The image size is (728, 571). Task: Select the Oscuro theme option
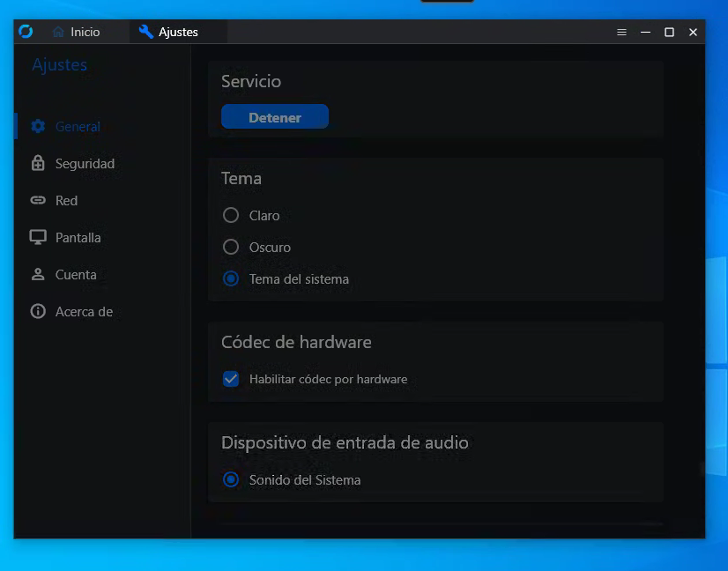pos(230,247)
